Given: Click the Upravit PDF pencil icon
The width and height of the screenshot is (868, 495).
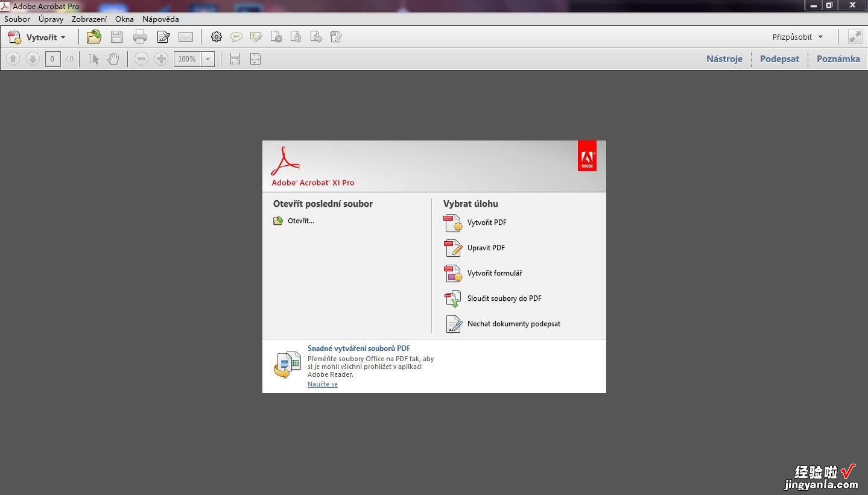Looking at the screenshot, I should click(x=453, y=248).
